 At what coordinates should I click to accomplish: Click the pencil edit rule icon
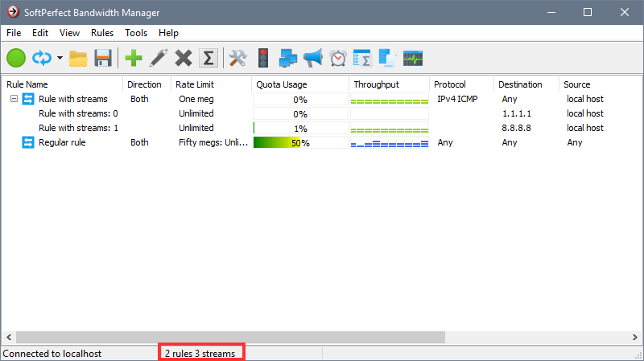[159, 58]
